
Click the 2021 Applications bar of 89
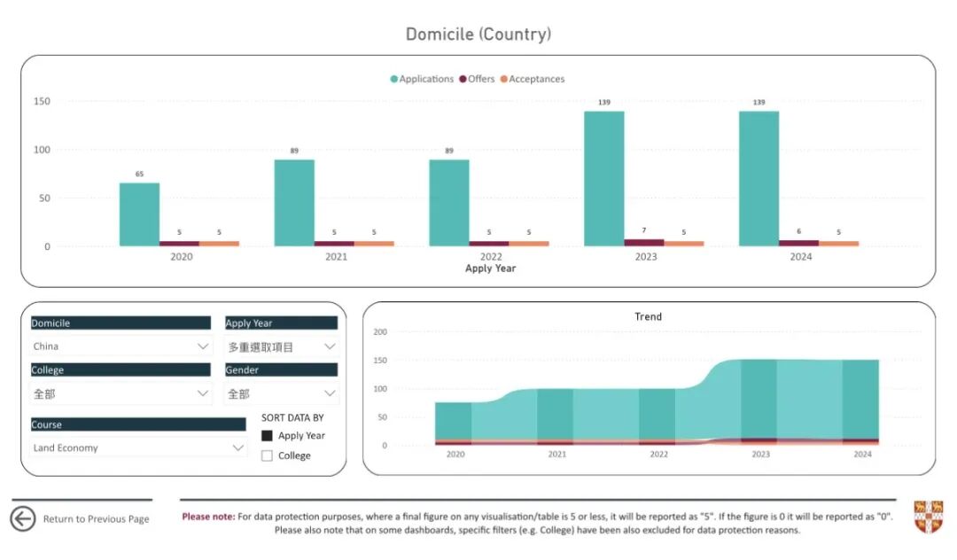coord(294,202)
